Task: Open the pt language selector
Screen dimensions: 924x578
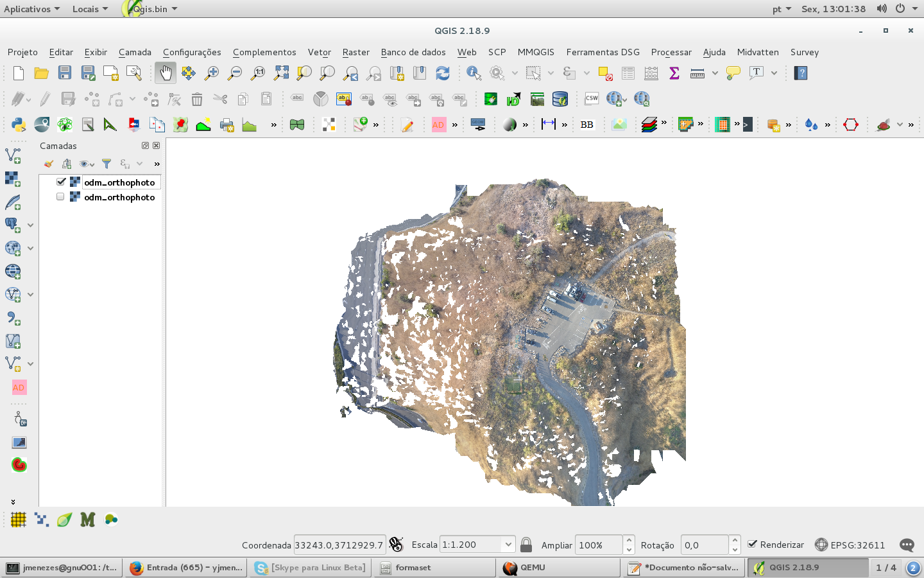Action: click(780, 9)
